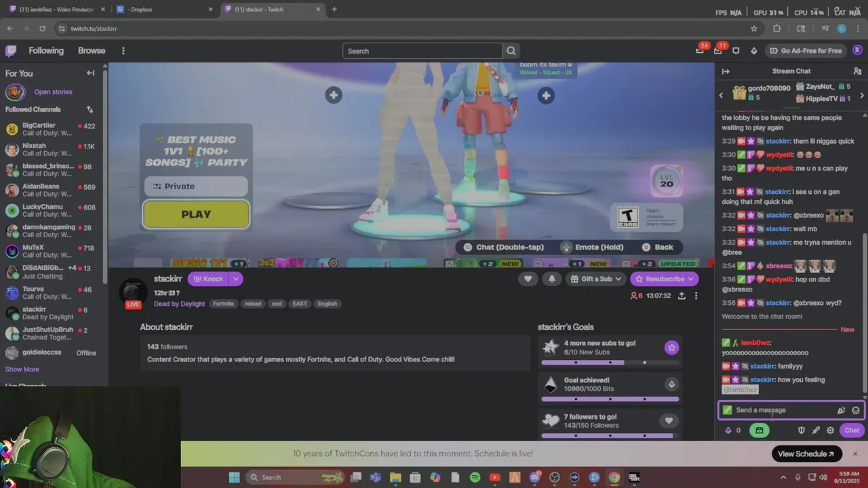Open Dead by Daylight category link
868x488 pixels.
coord(180,304)
